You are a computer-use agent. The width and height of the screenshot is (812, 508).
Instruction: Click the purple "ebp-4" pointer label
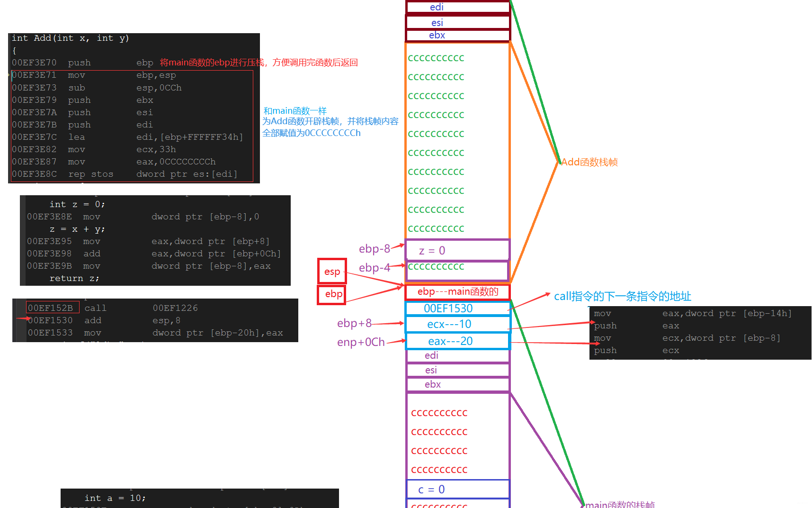click(x=375, y=268)
